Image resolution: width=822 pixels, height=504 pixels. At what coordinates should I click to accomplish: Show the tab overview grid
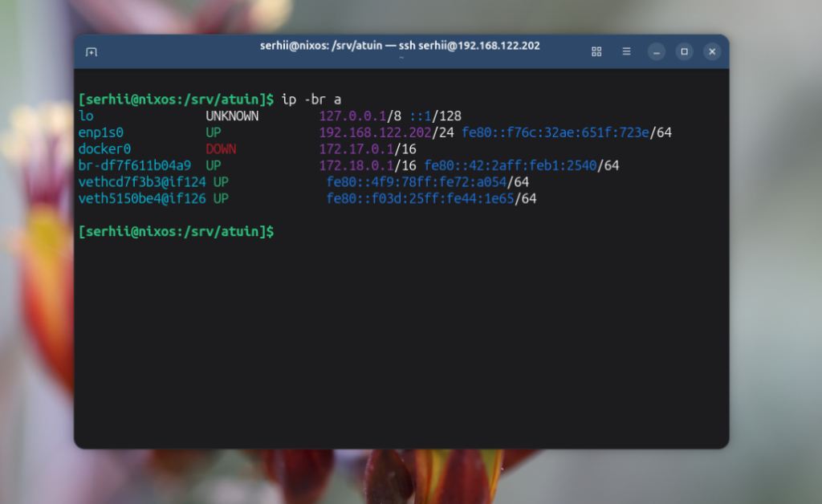[x=596, y=51]
